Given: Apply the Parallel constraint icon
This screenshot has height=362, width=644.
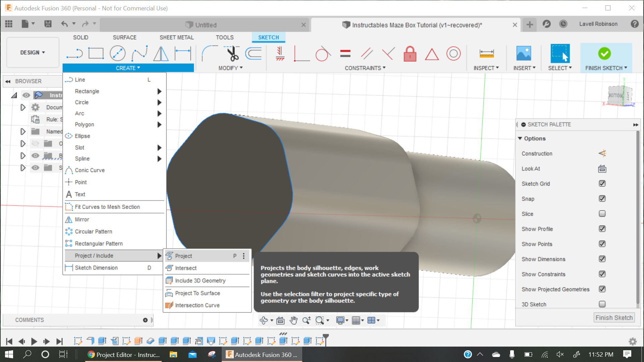Looking at the screenshot, I should (x=367, y=54).
